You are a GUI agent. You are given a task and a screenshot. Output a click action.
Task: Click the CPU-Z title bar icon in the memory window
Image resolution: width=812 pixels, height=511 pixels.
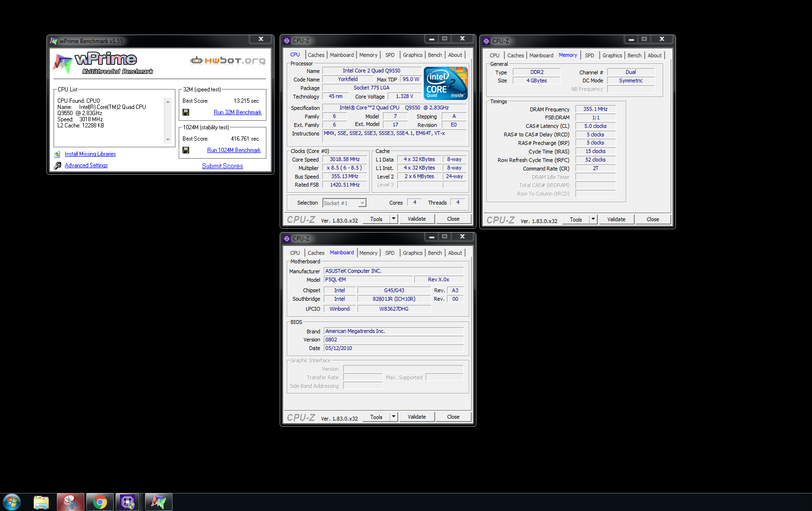[486, 41]
